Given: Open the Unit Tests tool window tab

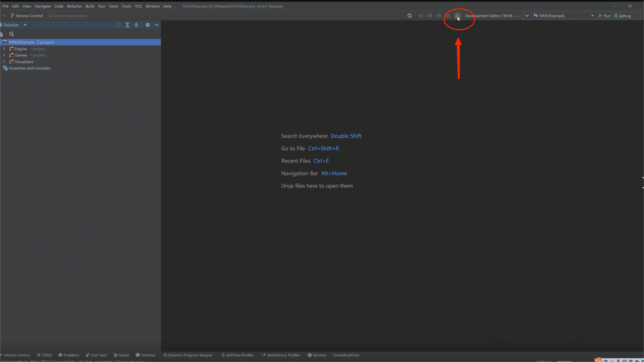Looking at the screenshot, I should [x=97, y=355].
